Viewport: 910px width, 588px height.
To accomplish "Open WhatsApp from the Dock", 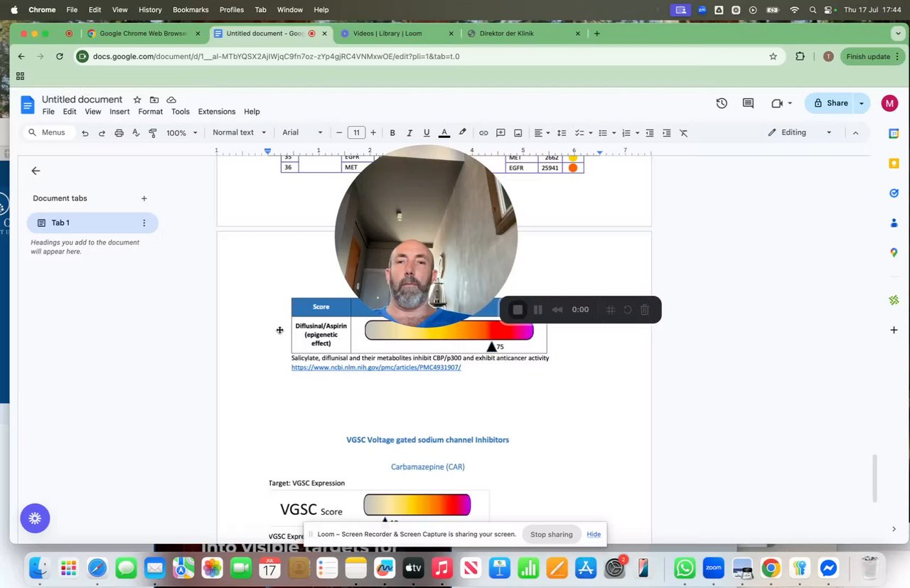I will [685, 568].
